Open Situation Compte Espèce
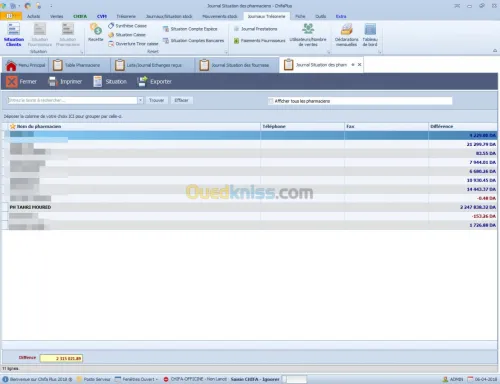The height and width of the screenshot is (384, 500). (190, 29)
